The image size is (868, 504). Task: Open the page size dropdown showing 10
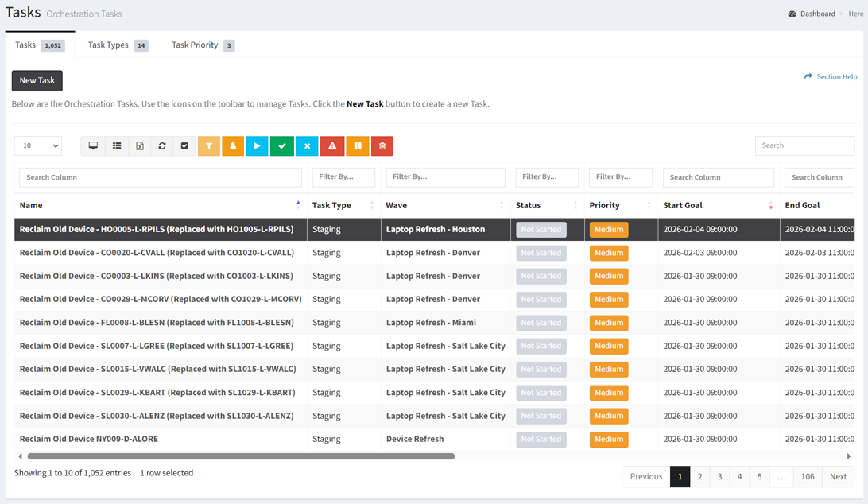pyautogui.click(x=38, y=145)
